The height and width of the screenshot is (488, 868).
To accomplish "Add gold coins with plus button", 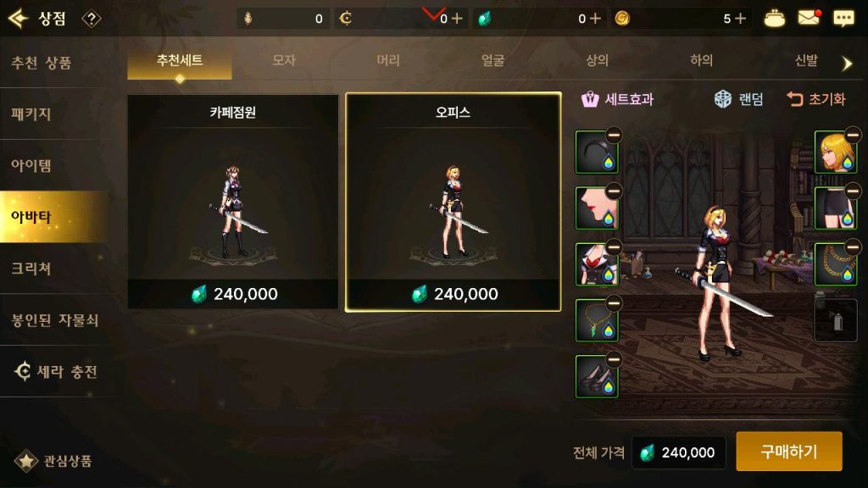I will pyautogui.click(x=740, y=19).
